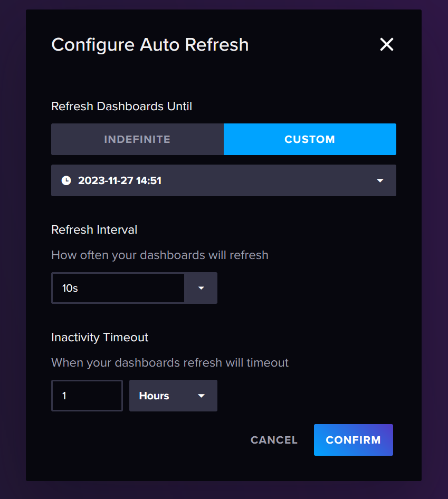Click the caret arrow in date field

[x=380, y=180]
